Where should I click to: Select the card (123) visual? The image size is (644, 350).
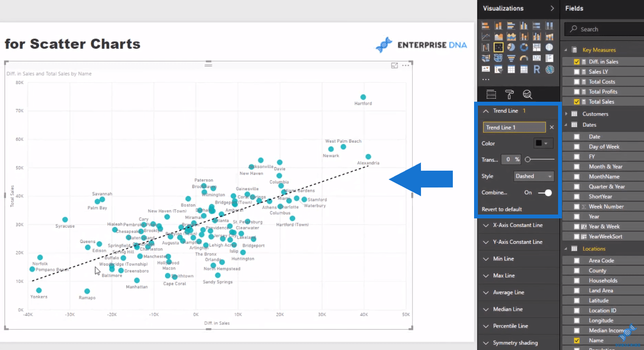536,58
